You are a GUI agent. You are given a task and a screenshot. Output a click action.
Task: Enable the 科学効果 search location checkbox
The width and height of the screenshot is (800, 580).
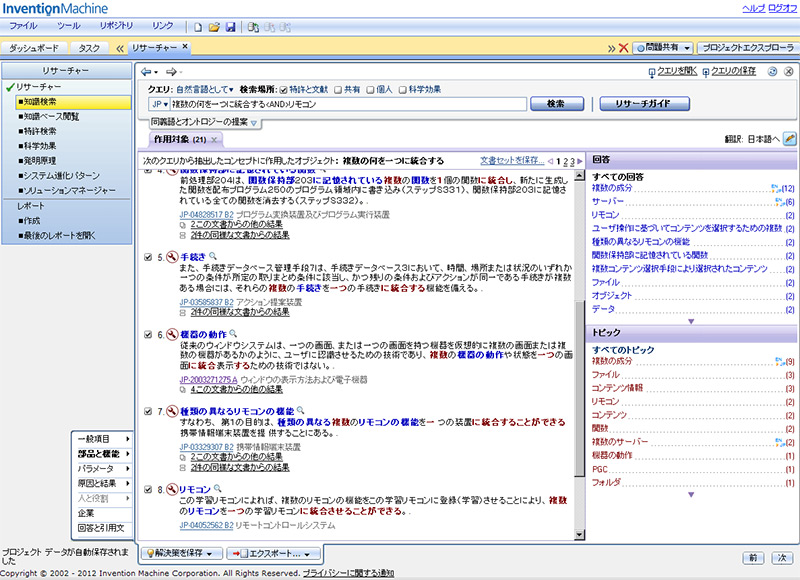click(x=403, y=90)
